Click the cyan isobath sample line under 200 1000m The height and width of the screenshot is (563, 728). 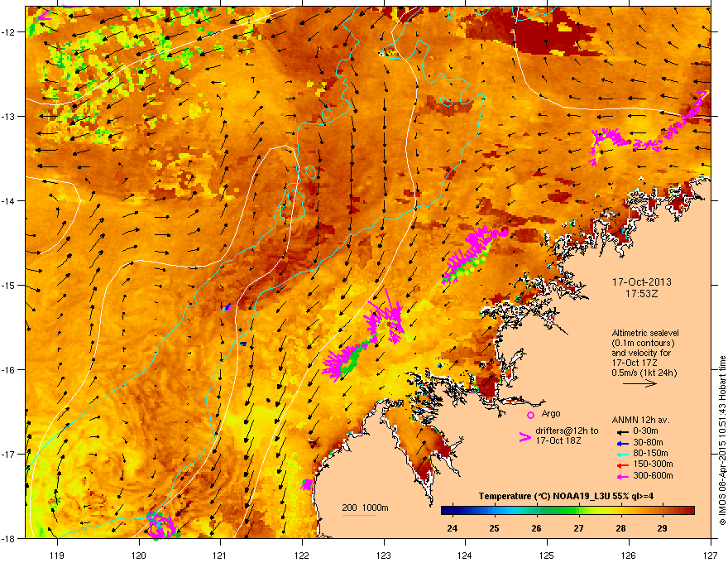point(358,515)
